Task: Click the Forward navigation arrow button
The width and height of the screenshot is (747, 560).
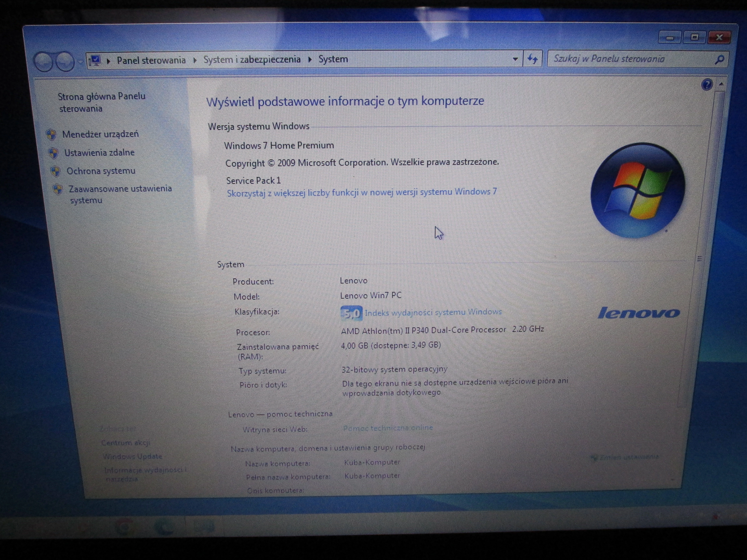Action: click(65, 62)
